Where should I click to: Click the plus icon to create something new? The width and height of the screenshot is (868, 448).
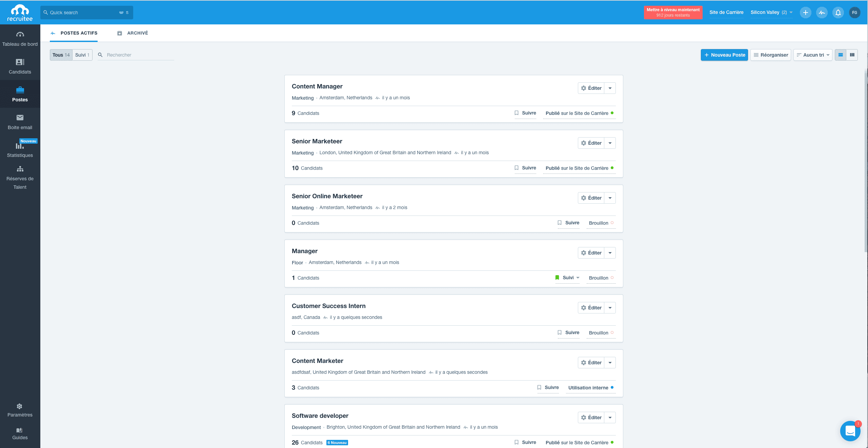pos(806,12)
